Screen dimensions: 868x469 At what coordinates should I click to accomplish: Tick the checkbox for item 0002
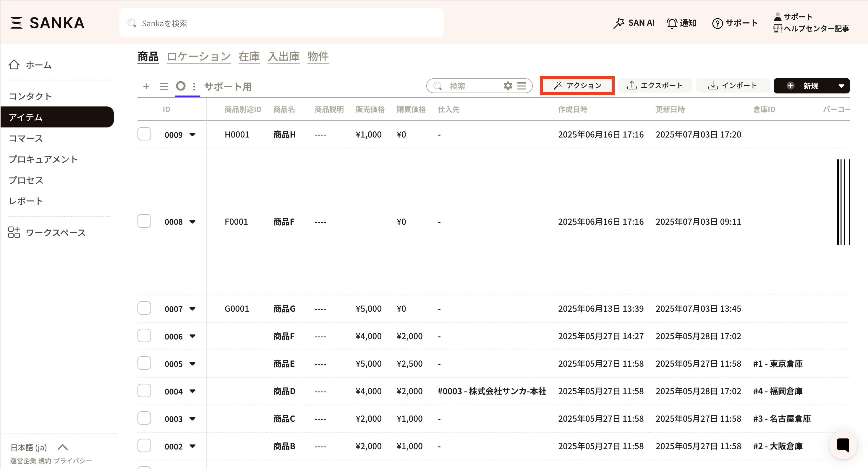pyautogui.click(x=144, y=446)
